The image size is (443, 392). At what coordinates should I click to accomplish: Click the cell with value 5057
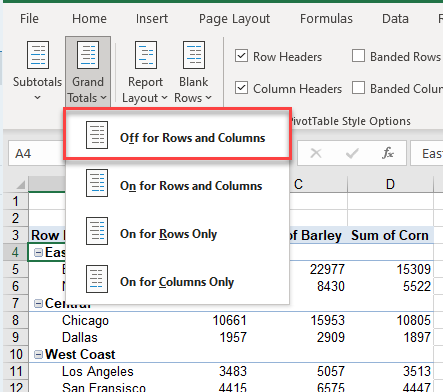(x=331, y=371)
